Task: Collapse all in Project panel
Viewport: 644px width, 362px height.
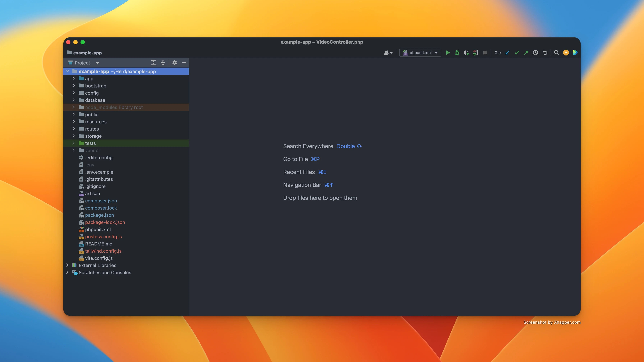Action: 163,63
